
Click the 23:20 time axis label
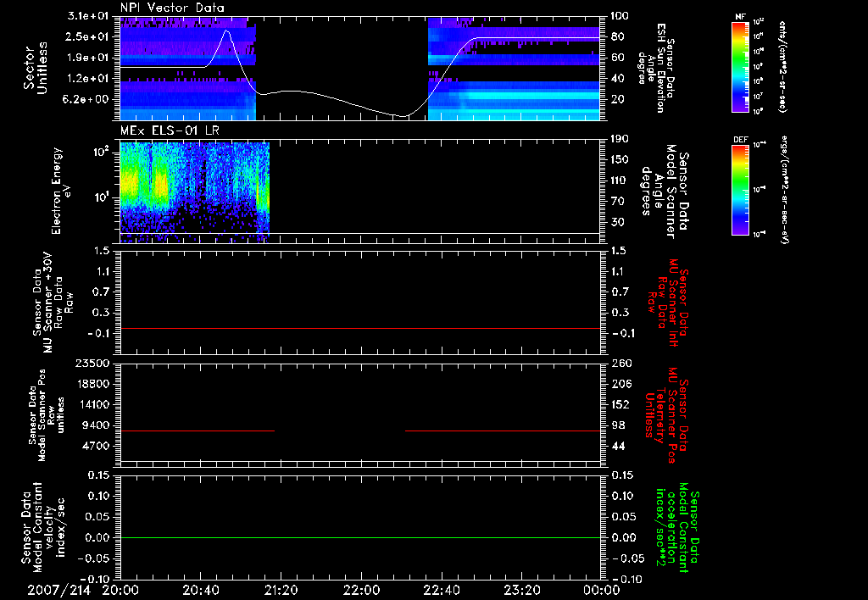click(x=521, y=590)
